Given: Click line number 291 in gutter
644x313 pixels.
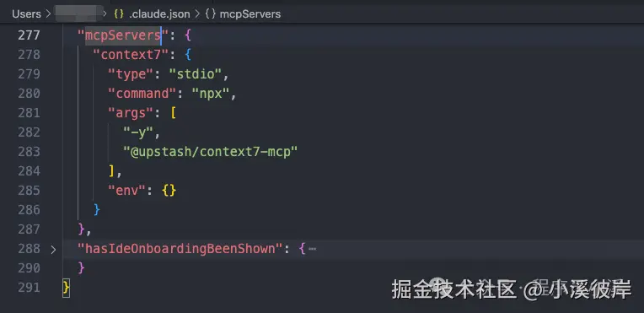Looking at the screenshot, I should click(29, 288).
